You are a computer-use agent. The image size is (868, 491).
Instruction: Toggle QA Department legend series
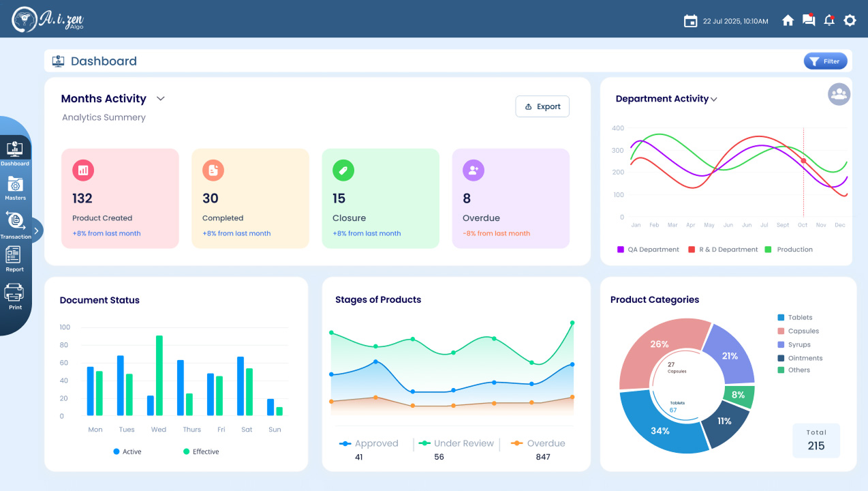pos(648,250)
